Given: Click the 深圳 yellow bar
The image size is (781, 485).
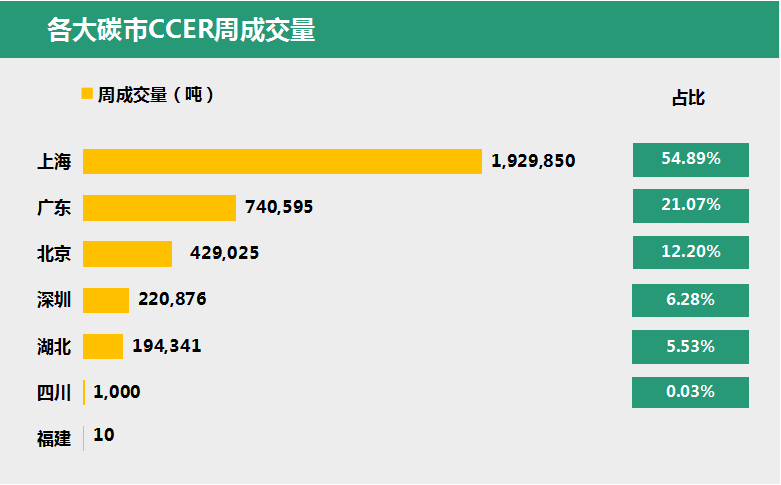Looking at the screenshot, I should pyautogui.click(x=106, y=300).
